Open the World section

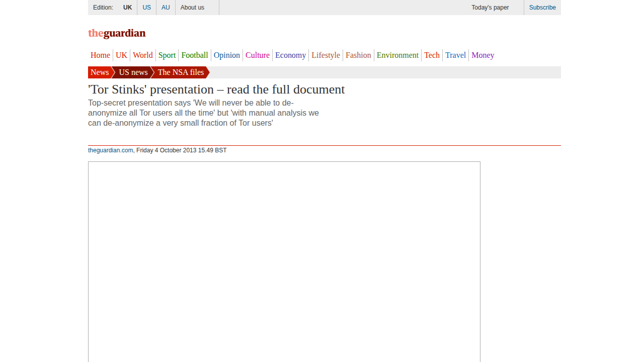pyautogui.click(x=142, y=55)
